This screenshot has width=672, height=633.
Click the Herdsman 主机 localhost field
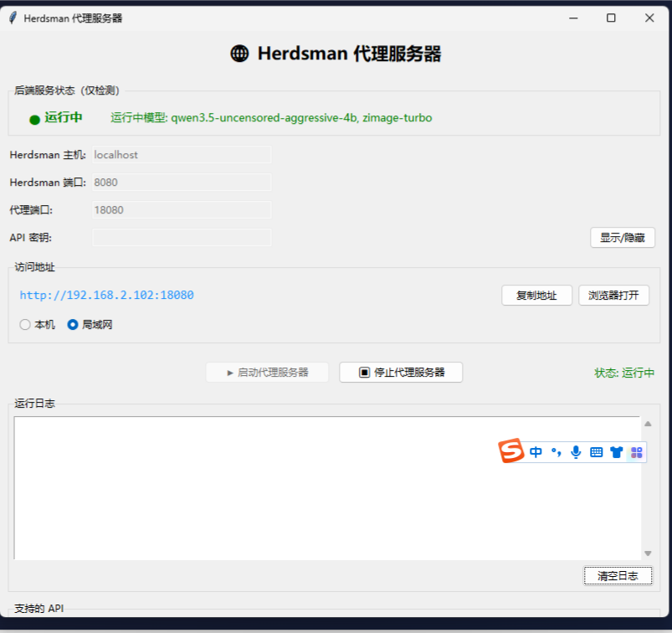(182, 155)
